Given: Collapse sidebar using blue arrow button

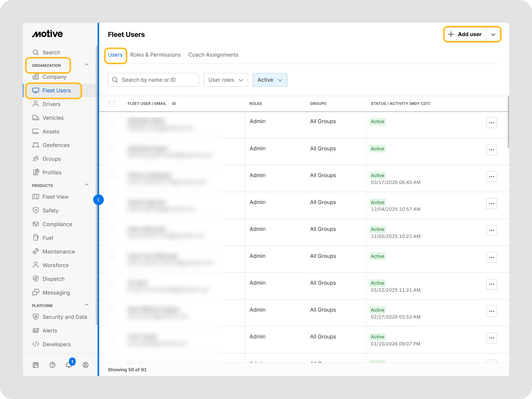Looking at the screenshot, I should [x=98, y=199].
